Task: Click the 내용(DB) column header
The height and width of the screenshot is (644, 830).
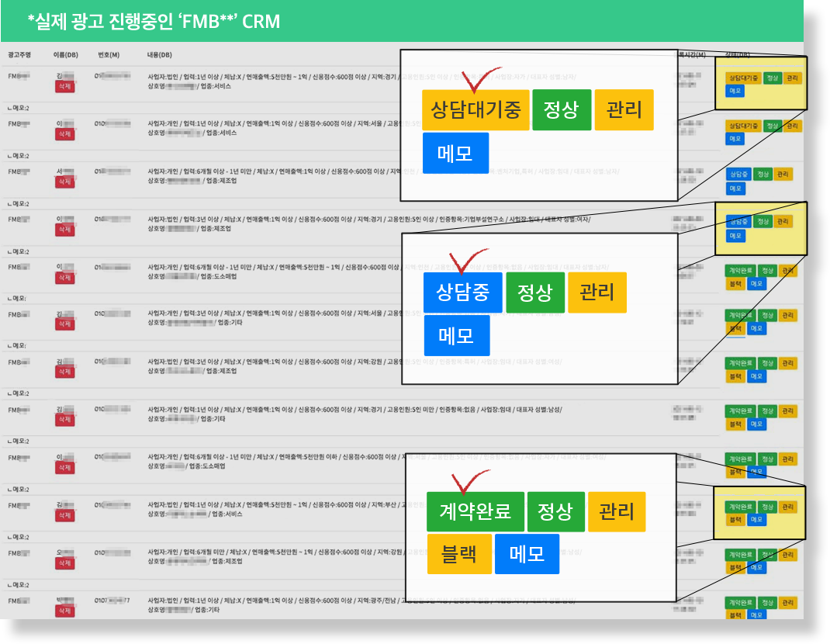Action: click(159, 55)
